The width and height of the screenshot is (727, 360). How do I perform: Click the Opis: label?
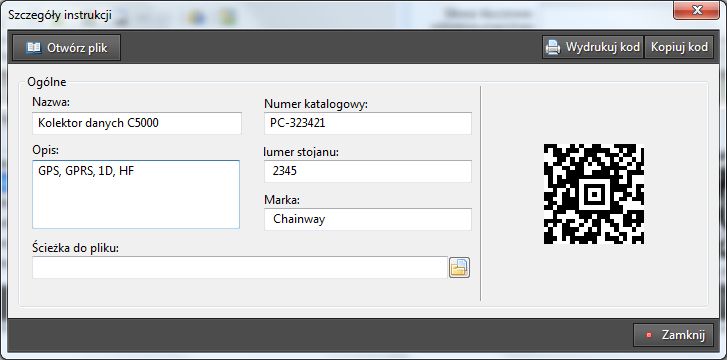pos(45,150)
